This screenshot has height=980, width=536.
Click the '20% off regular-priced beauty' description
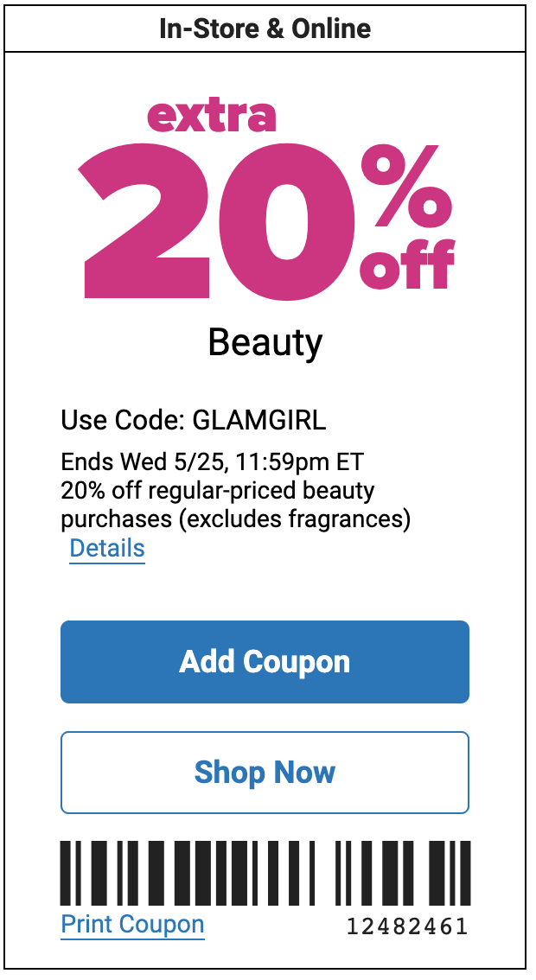(217, 490)
